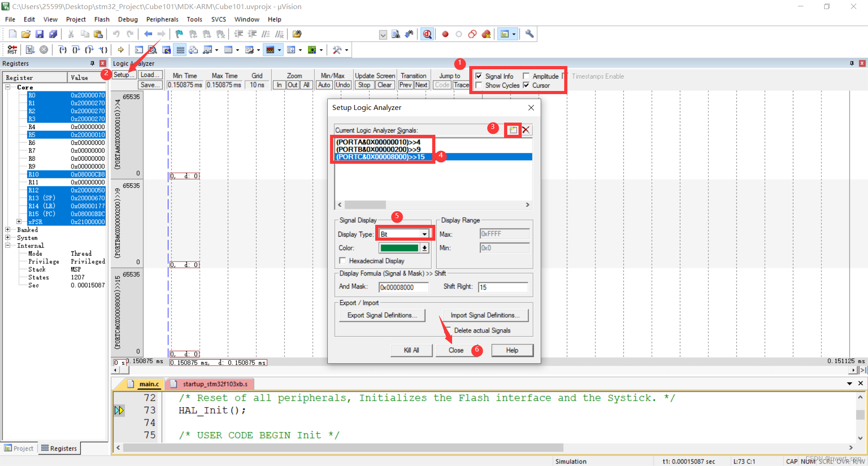This screenshot has height=466, width=868.
Task: Enable the Show Cycles checkbox
Action: (x=479, y=85)
